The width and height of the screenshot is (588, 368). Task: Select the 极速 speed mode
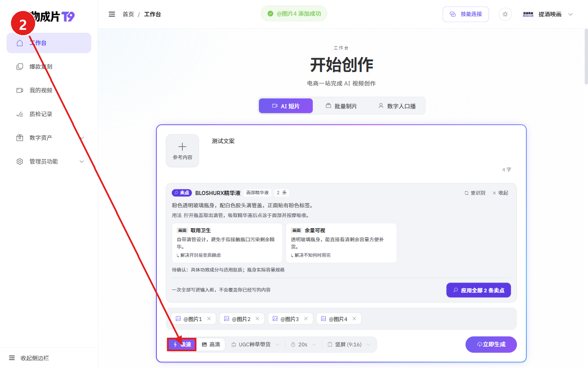pyautogui.click(x=182, y=345)
